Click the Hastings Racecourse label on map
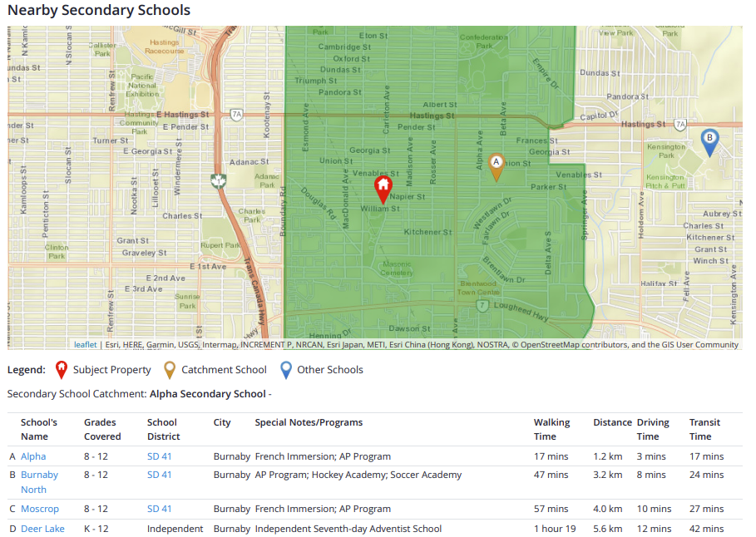The width and height of the screenshot is (756, 537). 165,46
